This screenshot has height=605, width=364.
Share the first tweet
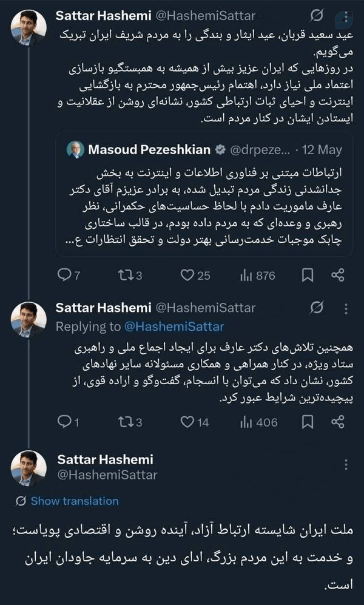pos(337,275)
